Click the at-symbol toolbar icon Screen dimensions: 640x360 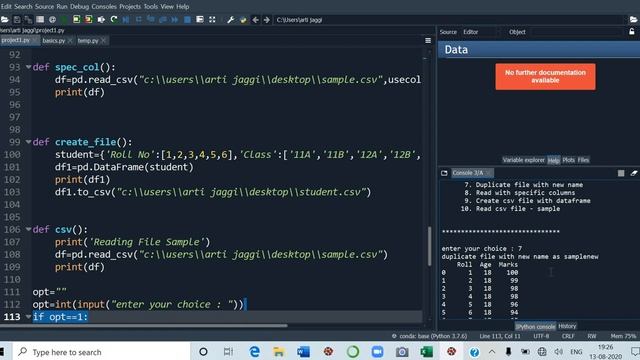pos(52,20)
